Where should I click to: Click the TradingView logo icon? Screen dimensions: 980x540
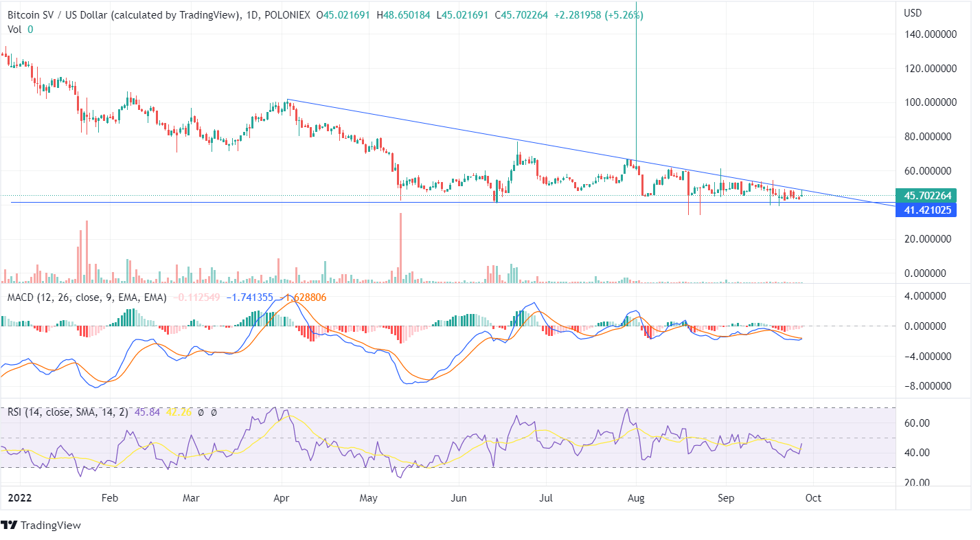[10, 526]
